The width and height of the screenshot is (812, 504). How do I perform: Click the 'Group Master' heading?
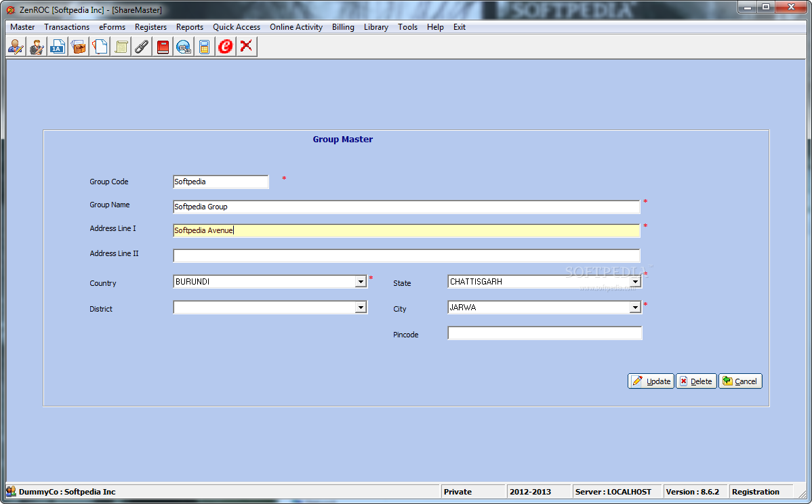(x=343, y=139)
